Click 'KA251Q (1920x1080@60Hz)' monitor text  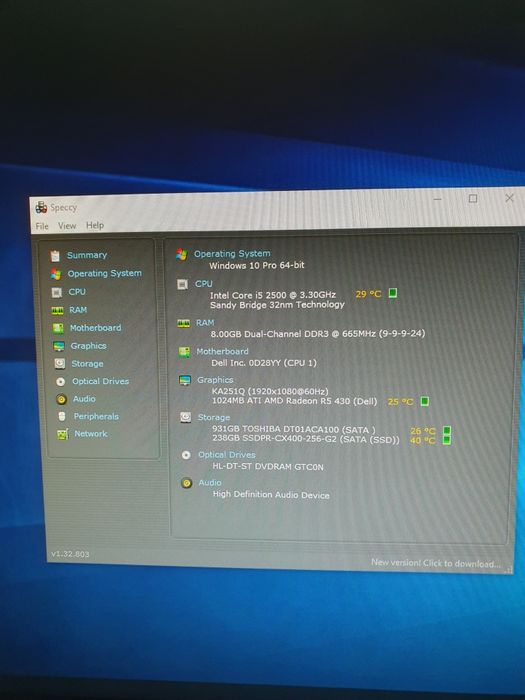coord(270,392)
